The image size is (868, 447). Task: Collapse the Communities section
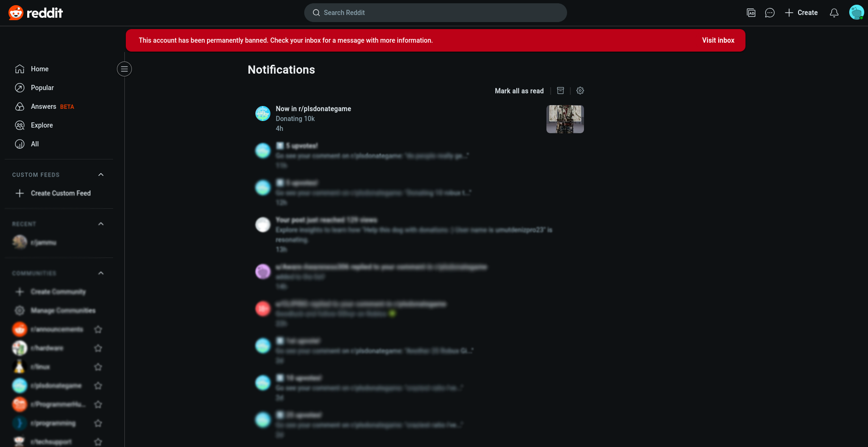click(x=101, y=273)
